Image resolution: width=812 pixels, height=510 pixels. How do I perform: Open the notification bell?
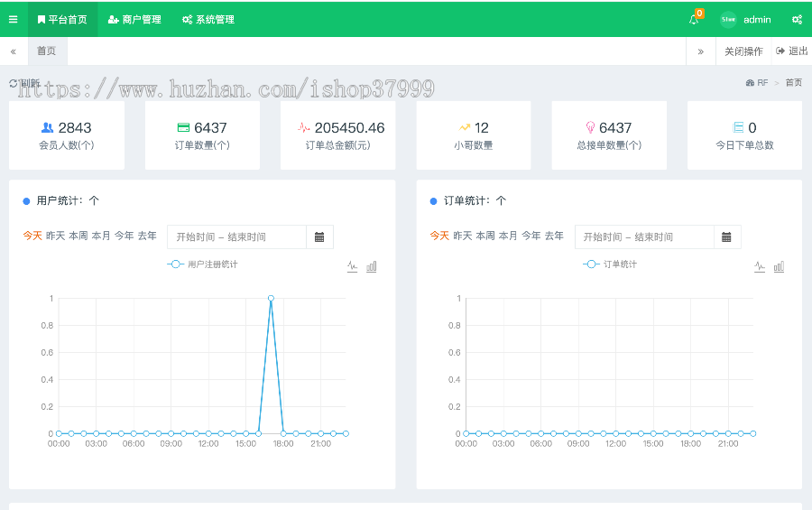tap(694, 19)
